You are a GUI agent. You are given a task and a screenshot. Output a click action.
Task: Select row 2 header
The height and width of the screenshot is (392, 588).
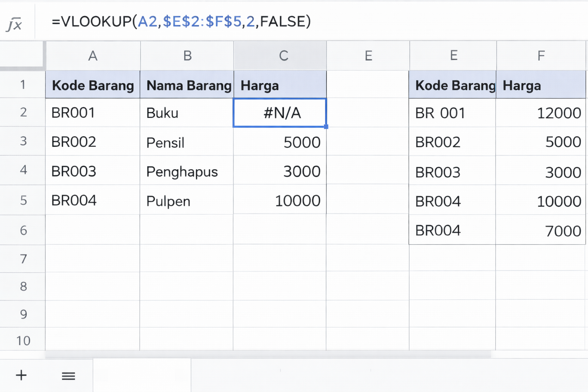point(23,113)
